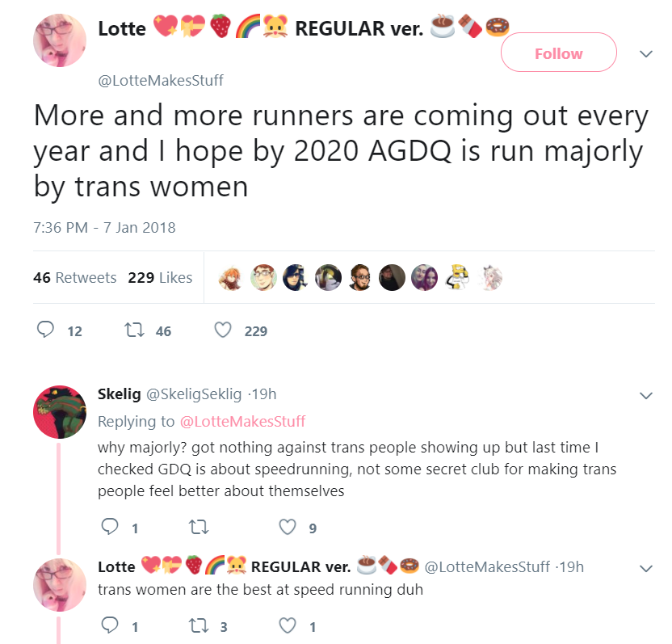Open dropdown chevron next to Follow button

pos(646,54)
